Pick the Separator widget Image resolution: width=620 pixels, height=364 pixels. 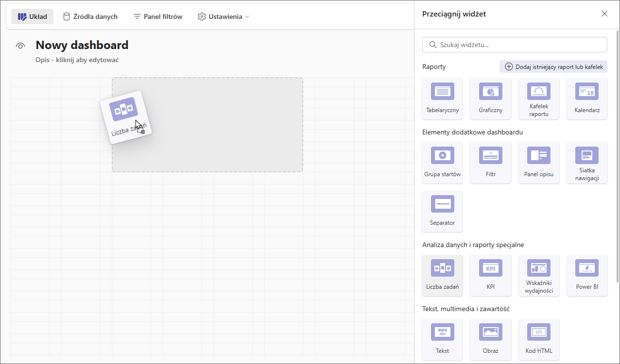tap(442, 212)
